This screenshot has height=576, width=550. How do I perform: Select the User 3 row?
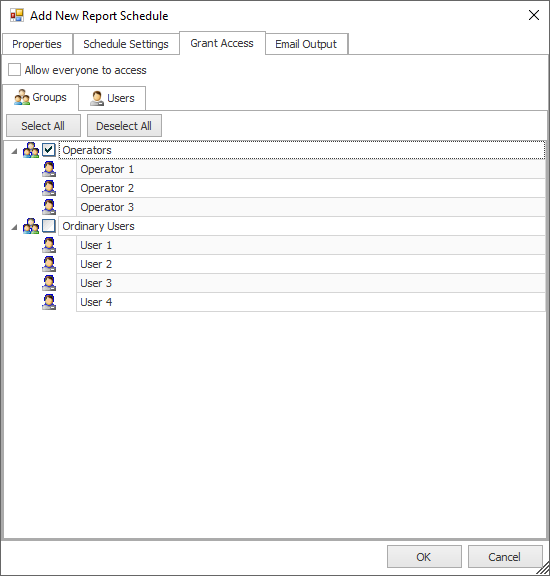pos(311,283)
